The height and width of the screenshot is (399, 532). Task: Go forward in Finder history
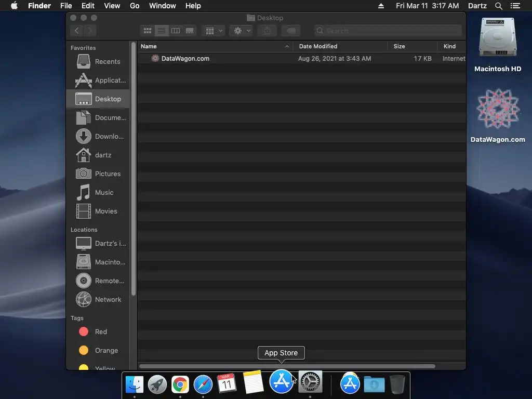click(x=90, y=31)
